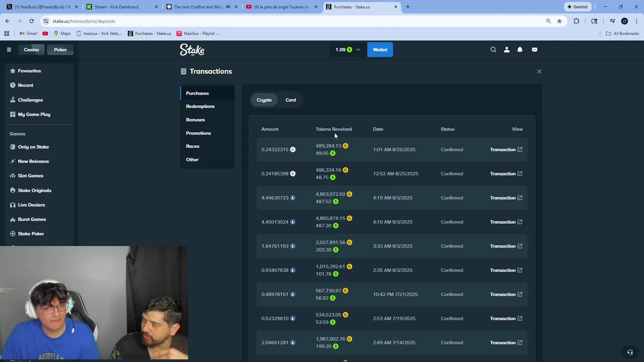Open the Stake hamburger menu icon
Viewport: 644px width, 362px height.
[x=9, y=49]
